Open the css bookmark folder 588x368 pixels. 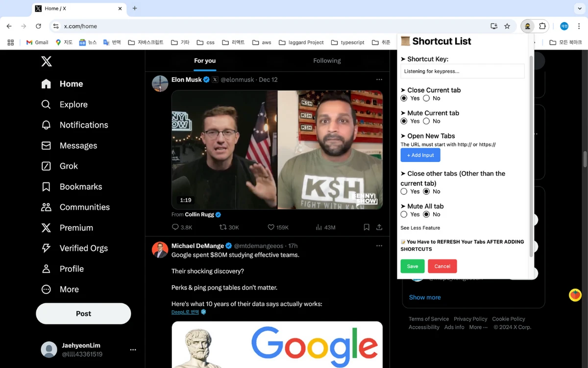[x=205, y=43]
